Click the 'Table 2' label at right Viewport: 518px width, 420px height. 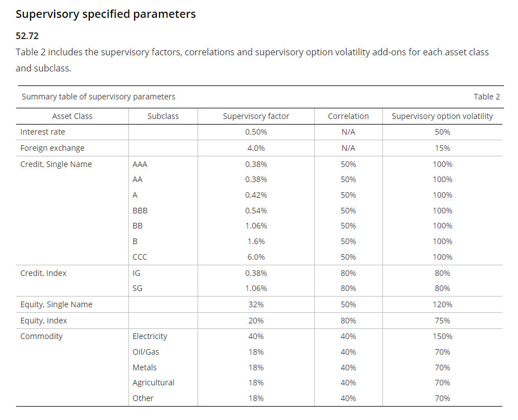click(x=487, y=97)
